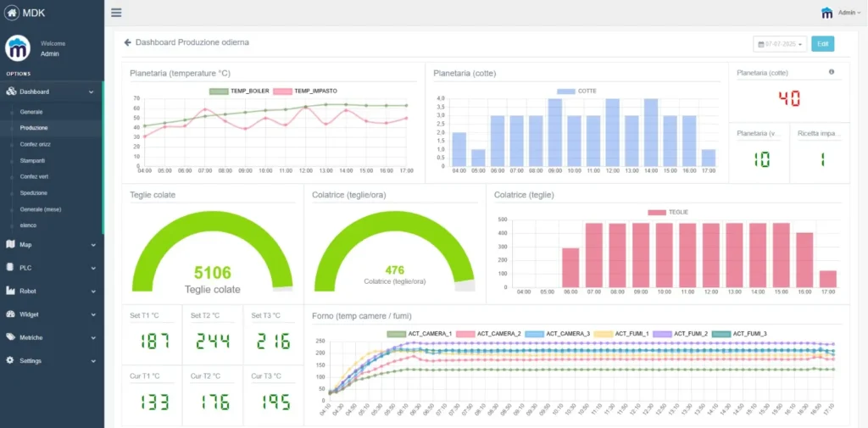Go to Spedizione in sidebar

click(x=34, y=192)
